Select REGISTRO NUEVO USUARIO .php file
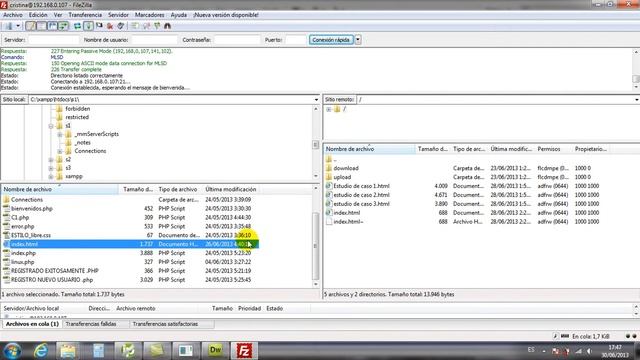Screen dimensions: 640x360 tap(52, 280)
